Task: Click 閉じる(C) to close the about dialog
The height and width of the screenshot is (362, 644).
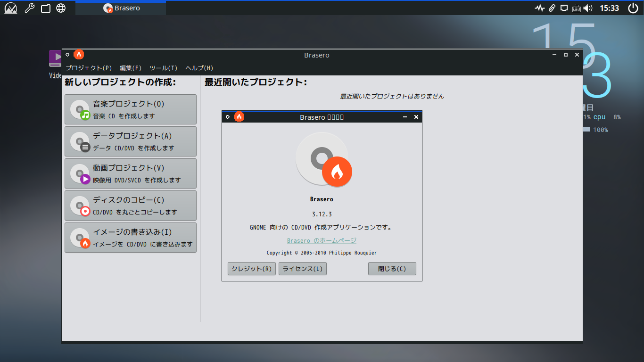Action: tap(392, 269)
